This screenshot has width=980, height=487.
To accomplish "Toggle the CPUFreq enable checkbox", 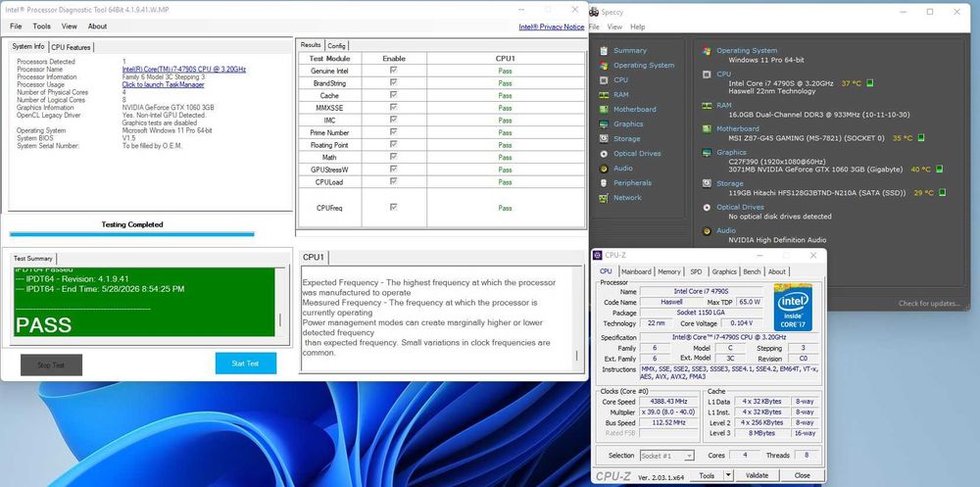I will coord(394,207).
